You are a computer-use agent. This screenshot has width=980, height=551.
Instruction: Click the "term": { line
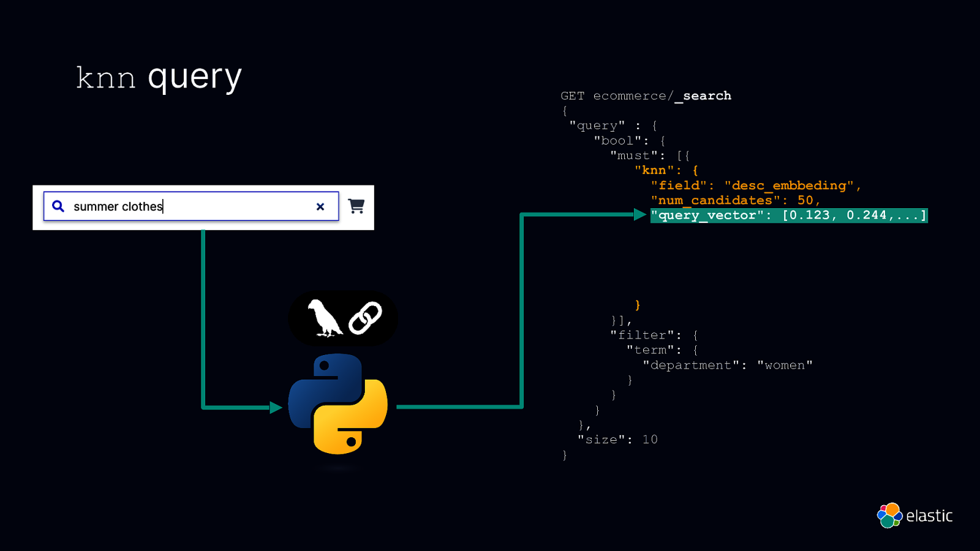click(662, 350)
